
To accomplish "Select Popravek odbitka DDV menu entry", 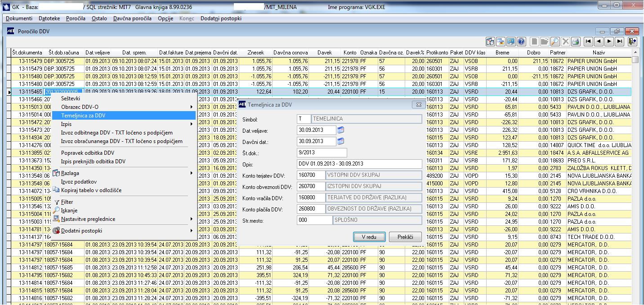I will 87,152.
